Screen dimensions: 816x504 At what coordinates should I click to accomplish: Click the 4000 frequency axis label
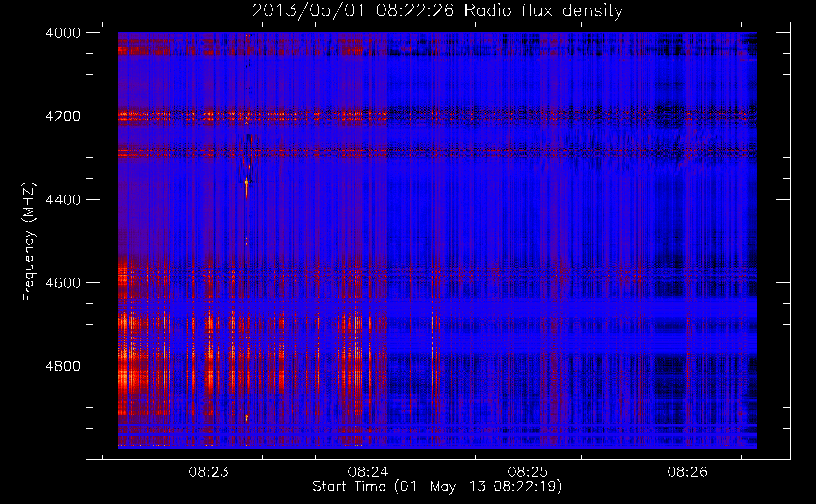63,33
